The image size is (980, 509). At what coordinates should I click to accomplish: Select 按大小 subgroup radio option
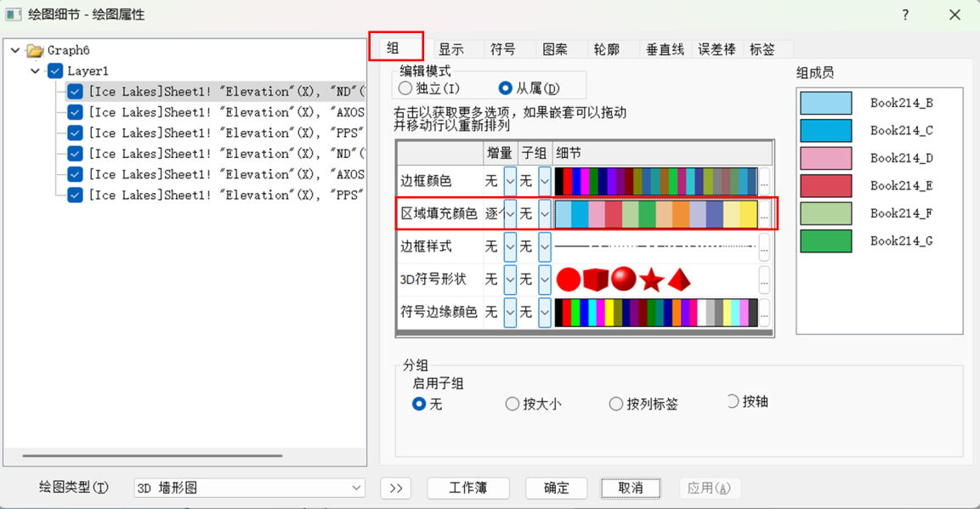513,404
